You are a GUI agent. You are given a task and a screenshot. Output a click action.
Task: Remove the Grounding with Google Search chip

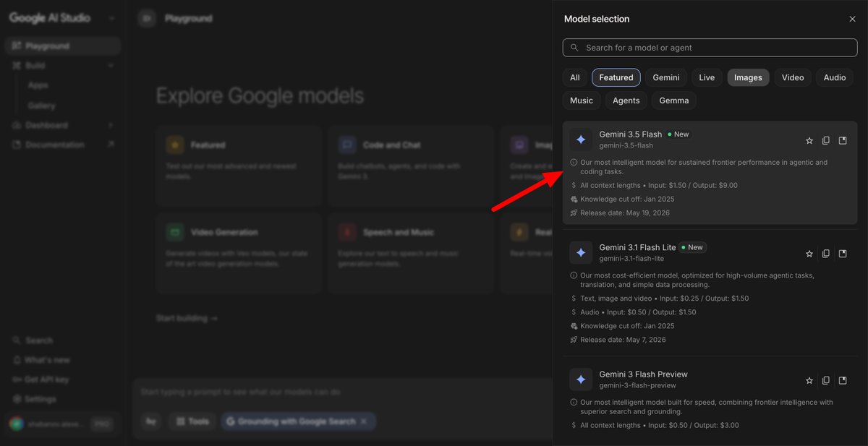coord(364,421)
